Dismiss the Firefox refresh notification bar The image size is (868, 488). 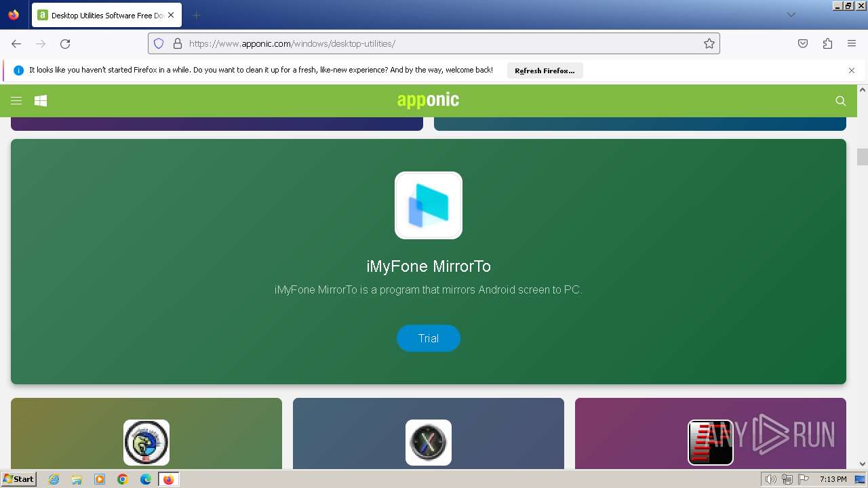pos(852,70)
